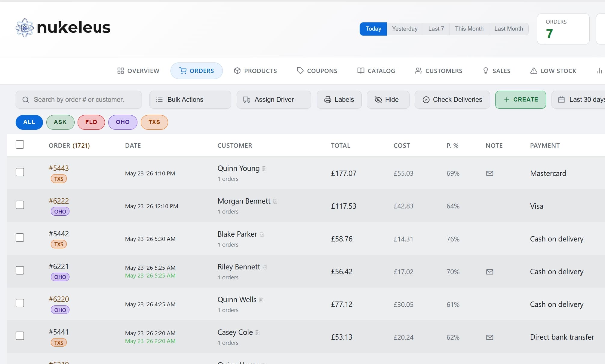Click the order search input field

pyautogui.click(x=79, y=100)
